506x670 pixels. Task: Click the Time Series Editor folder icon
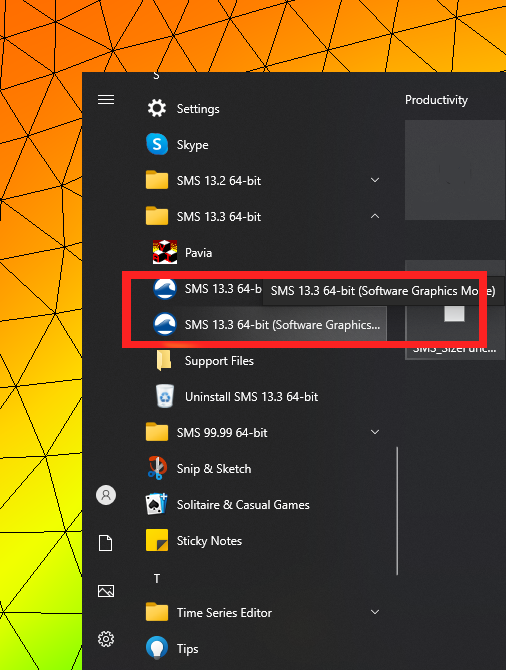click(x=157, y=612)
